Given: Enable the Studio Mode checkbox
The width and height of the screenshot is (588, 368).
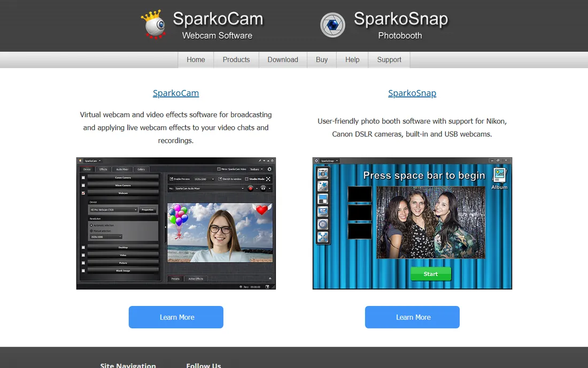Looking at the screenshot, I should click(247, 179).
